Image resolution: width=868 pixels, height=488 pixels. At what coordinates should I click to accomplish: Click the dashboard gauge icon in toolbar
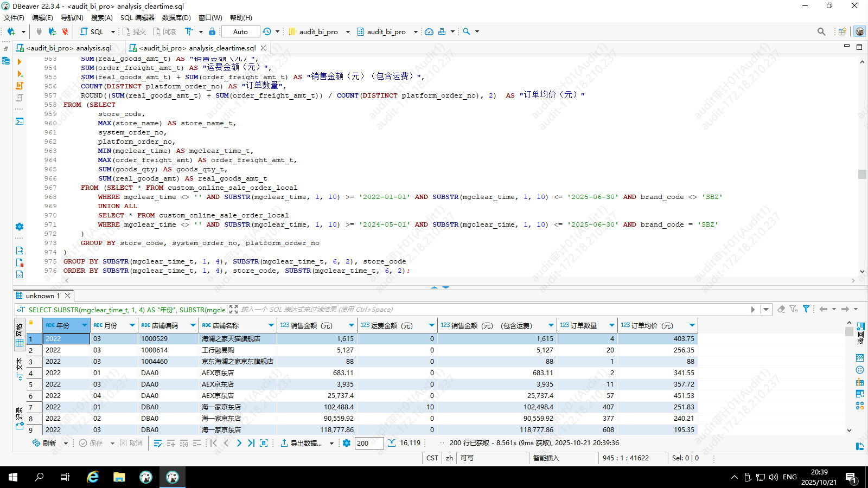pos(429,31)
